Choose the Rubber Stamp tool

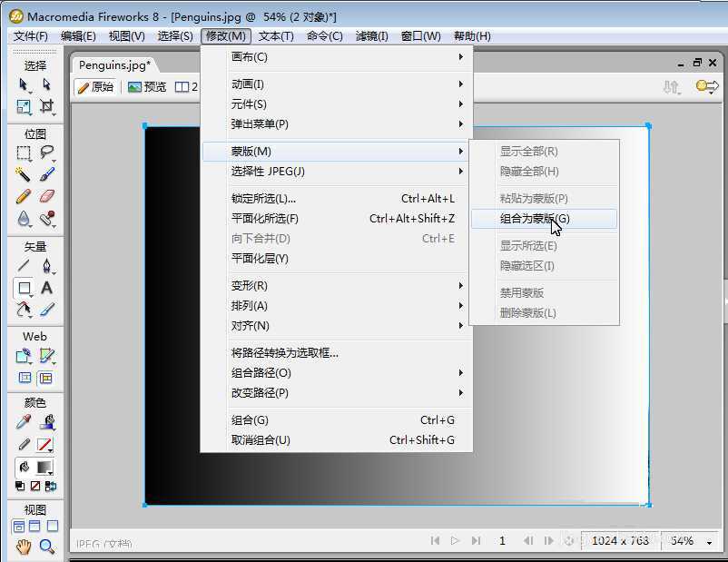tap(46, 219)
